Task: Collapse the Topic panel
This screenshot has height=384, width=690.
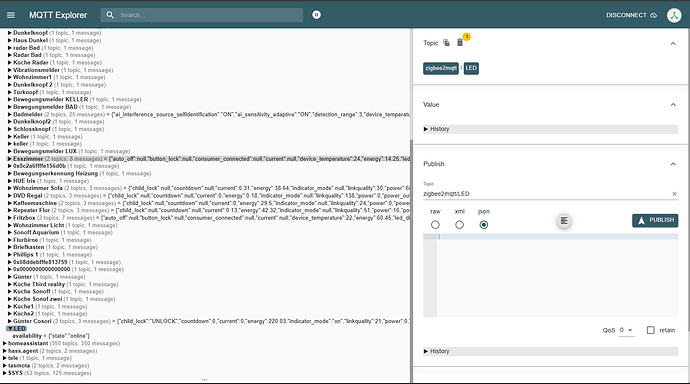Action: click(673, 43)
